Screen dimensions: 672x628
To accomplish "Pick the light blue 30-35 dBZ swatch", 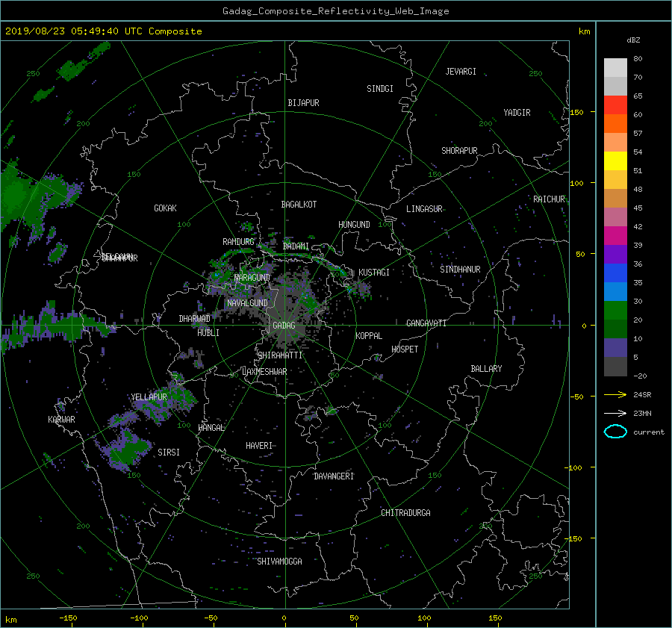I will (x=615, y=292).
